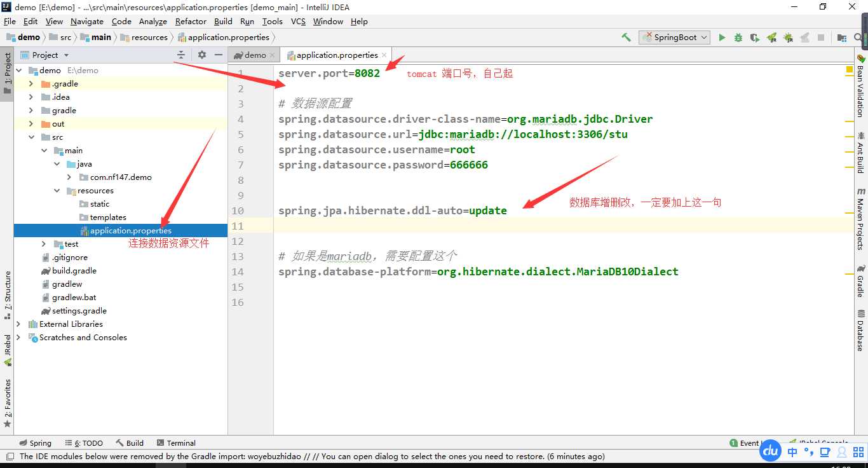
Task: Open Database side panel
Action: pyautogui.click(x=861, y=330)
